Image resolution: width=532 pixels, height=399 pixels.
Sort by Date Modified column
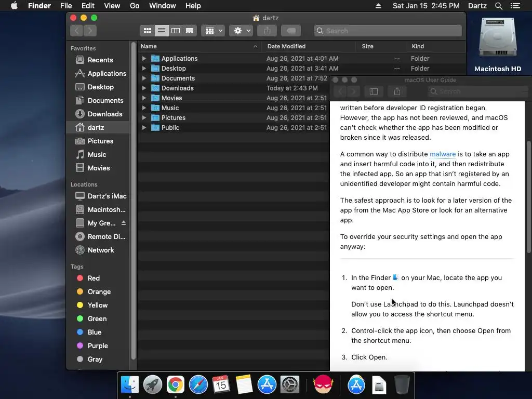(309, 46)
